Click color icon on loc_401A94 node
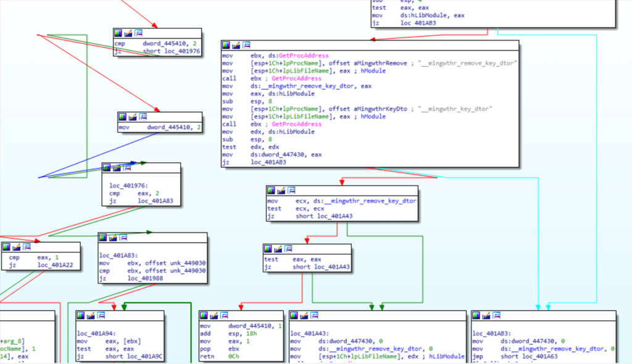 pos(81,315)
